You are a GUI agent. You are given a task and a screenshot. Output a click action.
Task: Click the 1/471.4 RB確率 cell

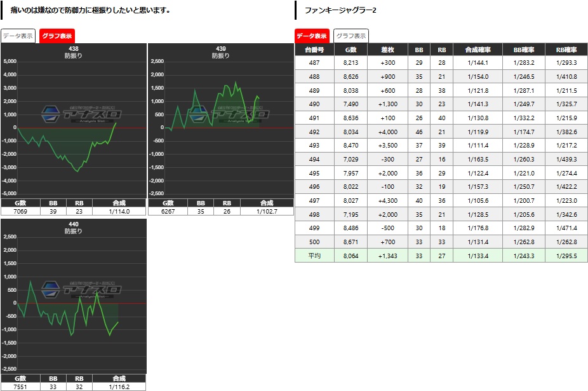tap(566, 228)
